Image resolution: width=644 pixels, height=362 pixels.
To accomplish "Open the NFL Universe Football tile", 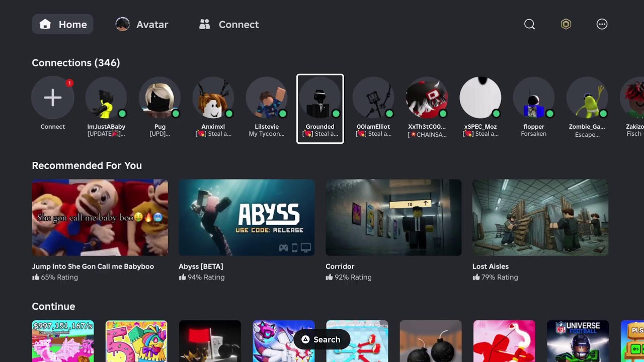I will tap(578, 341).
